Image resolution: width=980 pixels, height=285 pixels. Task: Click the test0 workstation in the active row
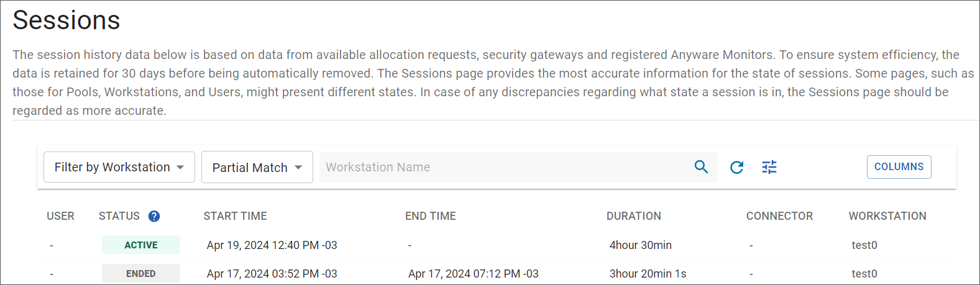tap(864, 245)
